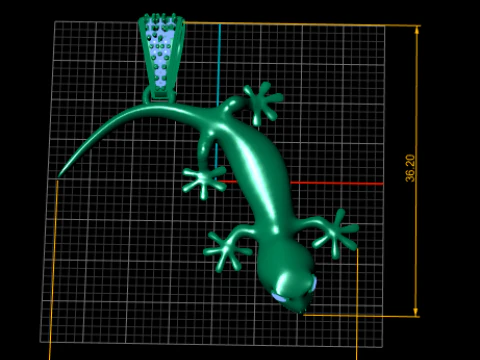Click the tip of the gecko tail
Screen dimensions: 480x360
[60, 175]
